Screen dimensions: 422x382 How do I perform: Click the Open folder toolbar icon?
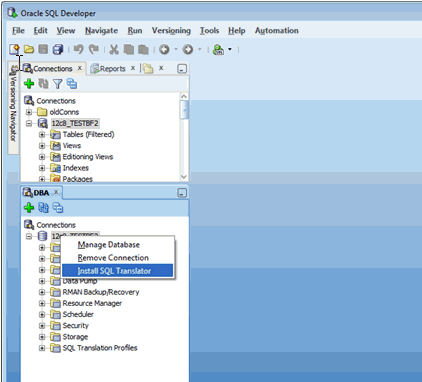29,49
